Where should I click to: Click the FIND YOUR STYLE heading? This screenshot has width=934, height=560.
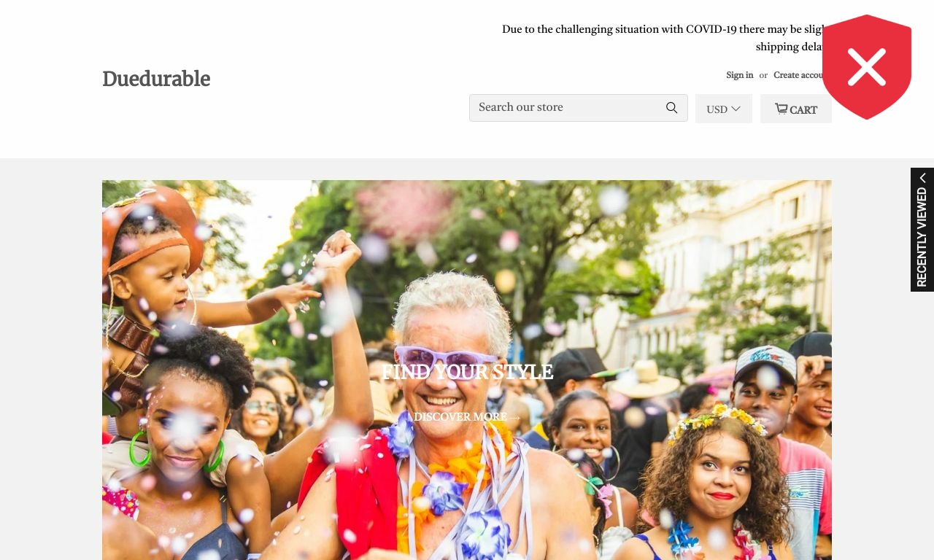(467, 373)
